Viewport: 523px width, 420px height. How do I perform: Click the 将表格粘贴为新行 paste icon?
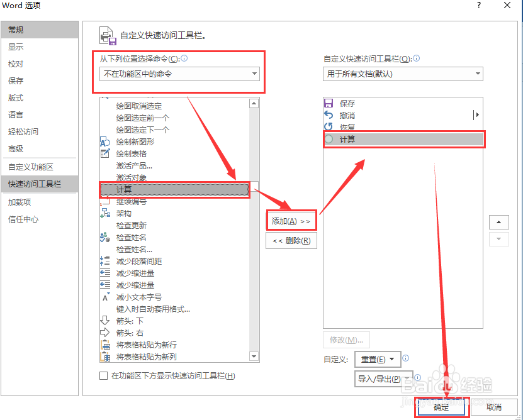point(105,345)
